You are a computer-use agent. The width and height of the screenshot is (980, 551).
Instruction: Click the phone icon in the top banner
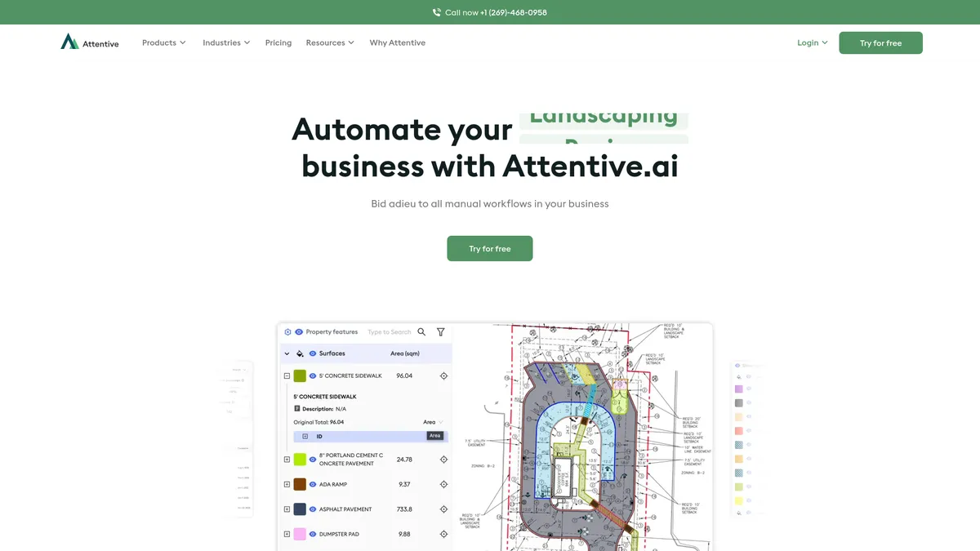[437, 12]
